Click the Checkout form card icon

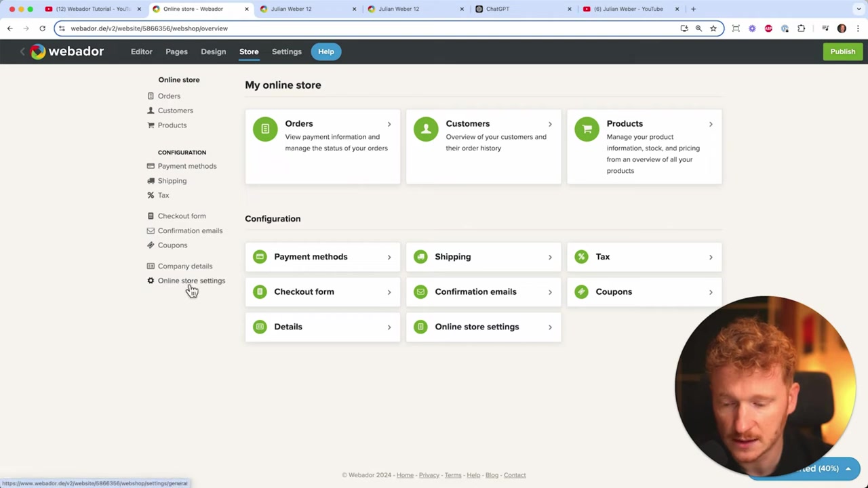(260, 292)
